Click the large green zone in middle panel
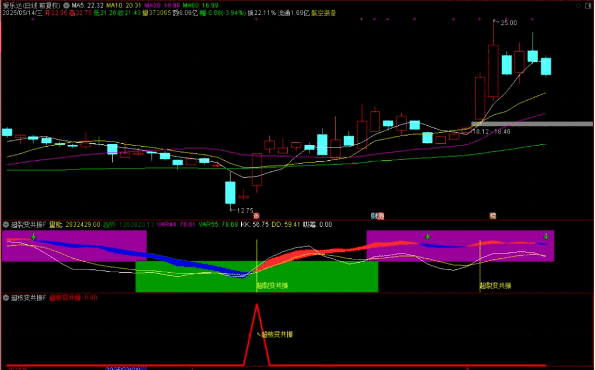Image resolution: width=595 pixels, height=370 pixels. pos(257,277)
